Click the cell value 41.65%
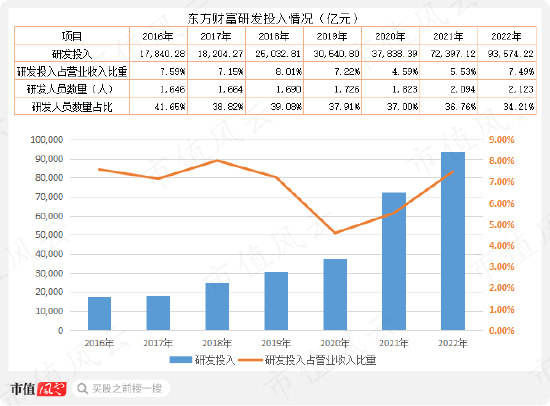Screen dimensions: 550x406 point(170,106)
